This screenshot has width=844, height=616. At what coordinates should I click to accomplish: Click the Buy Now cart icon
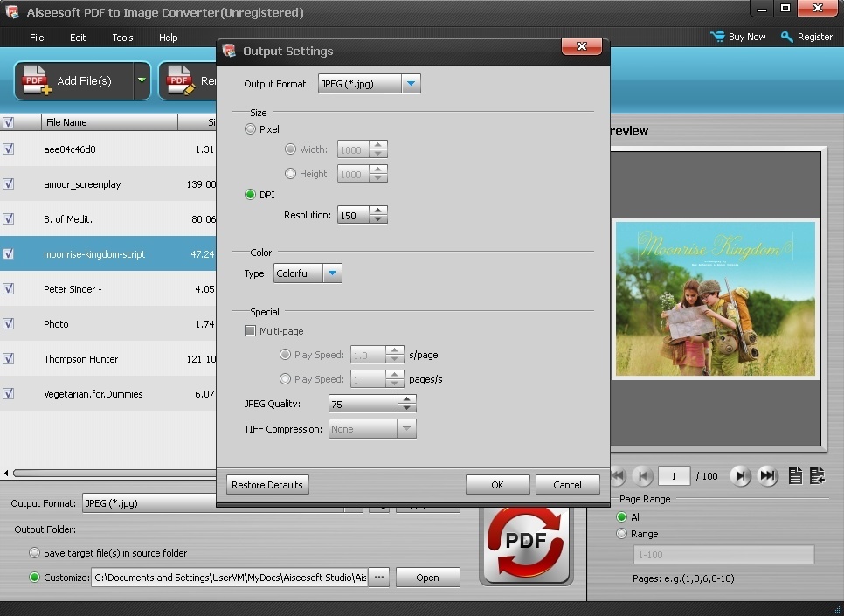[x=717, y=37]
